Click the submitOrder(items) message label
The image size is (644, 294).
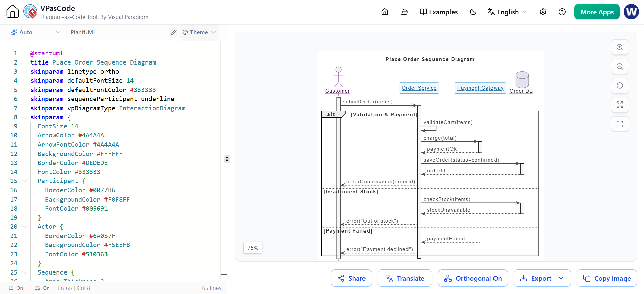[x=368, y=102]
